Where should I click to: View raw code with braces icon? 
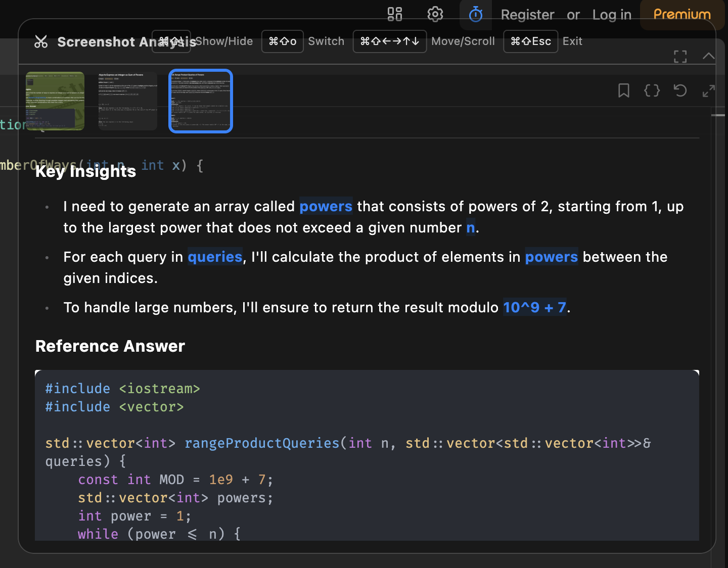coord(652,91)
